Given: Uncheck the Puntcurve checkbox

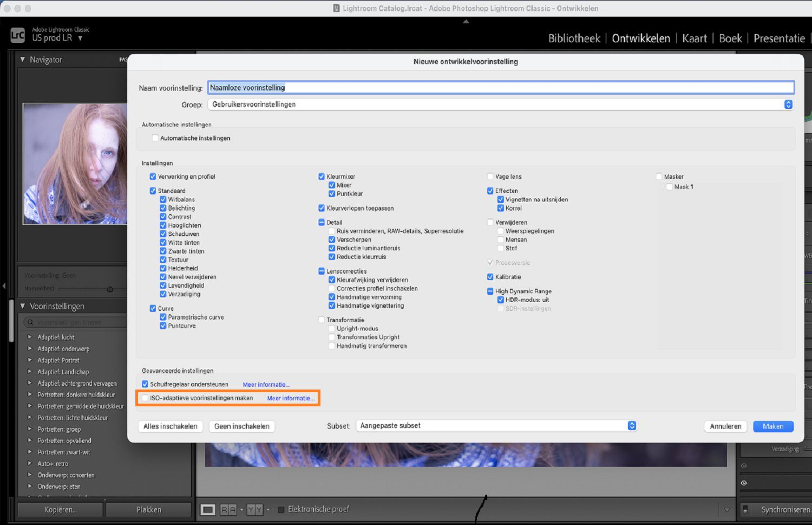Looking at the screenshot, I should 163,326.
